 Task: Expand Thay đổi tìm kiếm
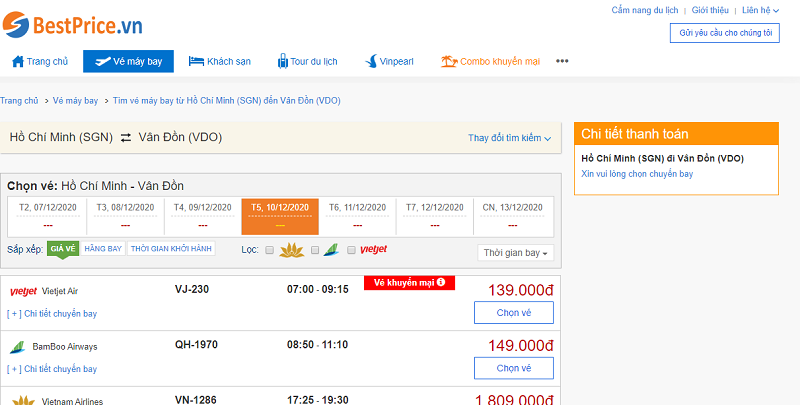pos(509,138)
